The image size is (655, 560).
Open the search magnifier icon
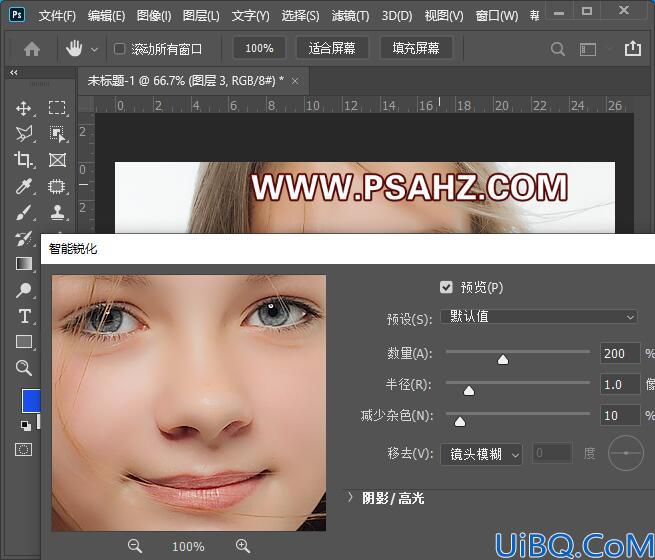pyautogui.click(x=557, y=49)
